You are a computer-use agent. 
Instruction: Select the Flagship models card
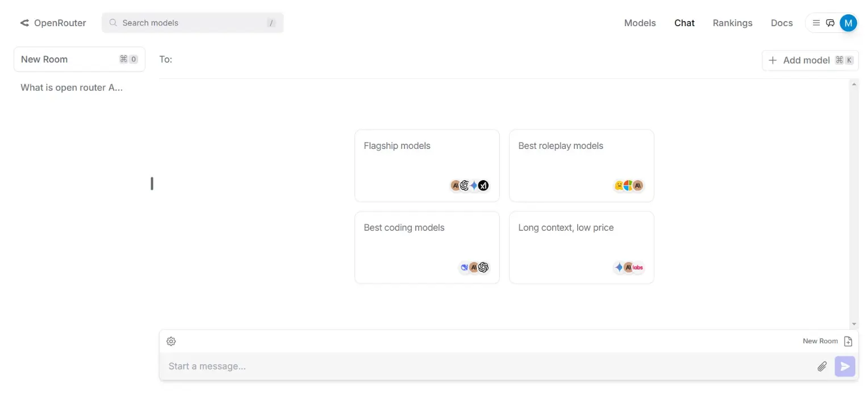(x=427, y=165)
